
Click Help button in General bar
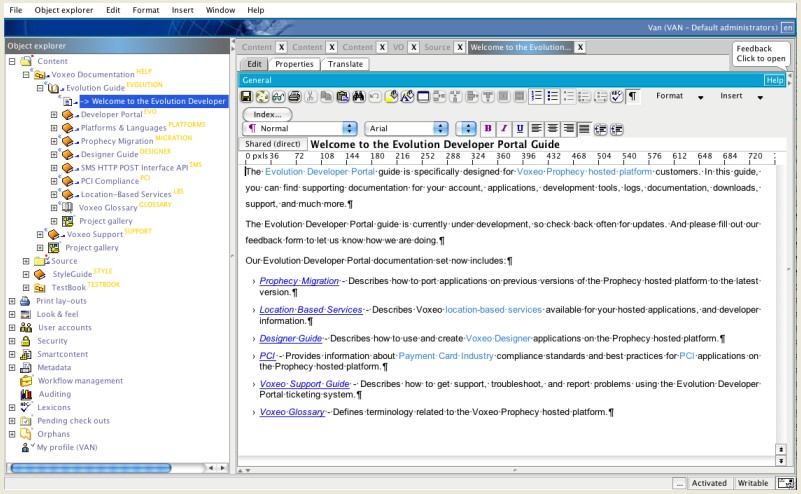click(774, 80)
